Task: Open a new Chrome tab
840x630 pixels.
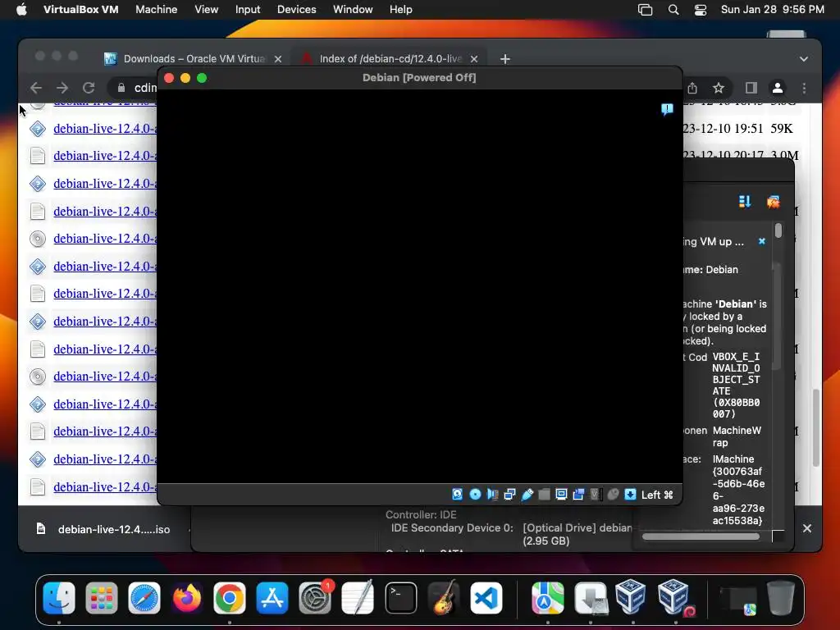Action: point(504,59)
